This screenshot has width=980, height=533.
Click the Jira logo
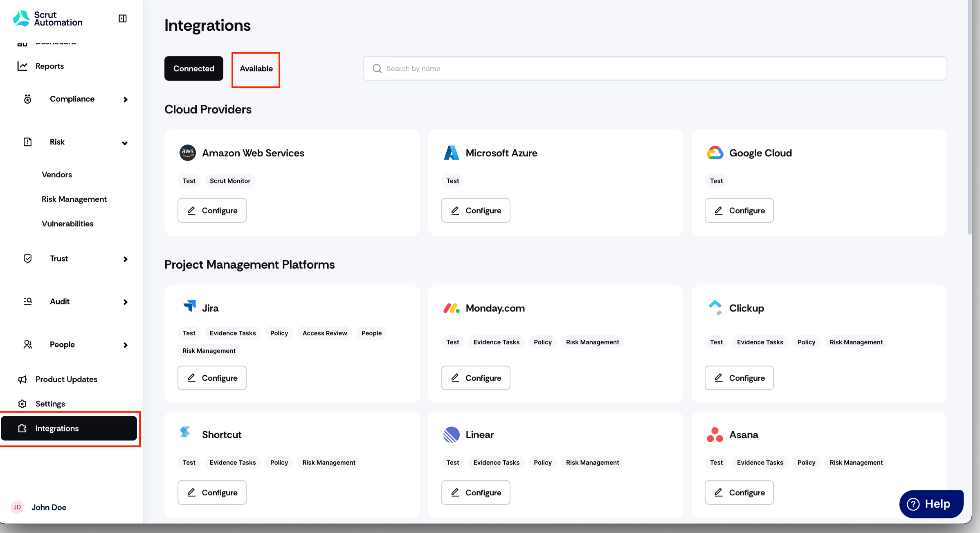pos(189,306)
